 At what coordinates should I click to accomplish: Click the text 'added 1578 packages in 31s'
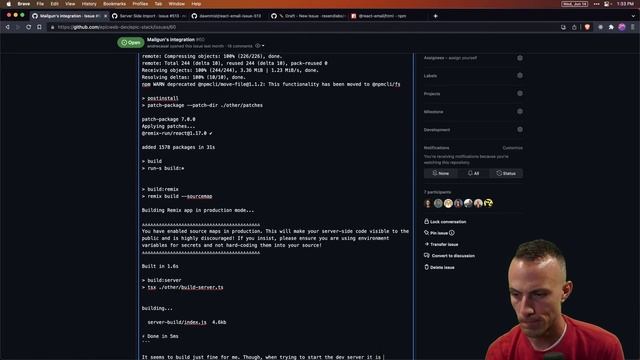[x=178, y=147]
